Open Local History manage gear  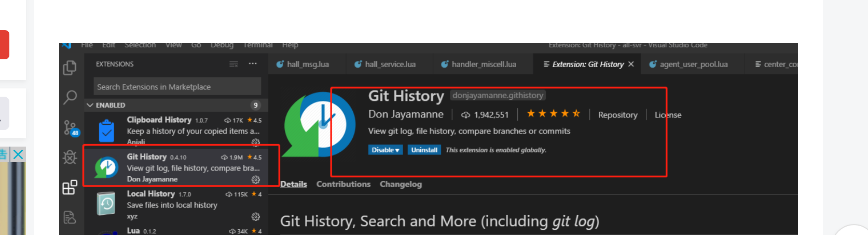pos(256,216)
